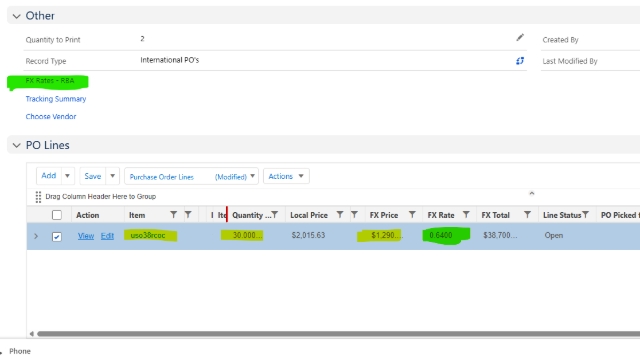Select the 0.6400 FX rate cell
Screen dimensions: 640x360
click(440, 235)
